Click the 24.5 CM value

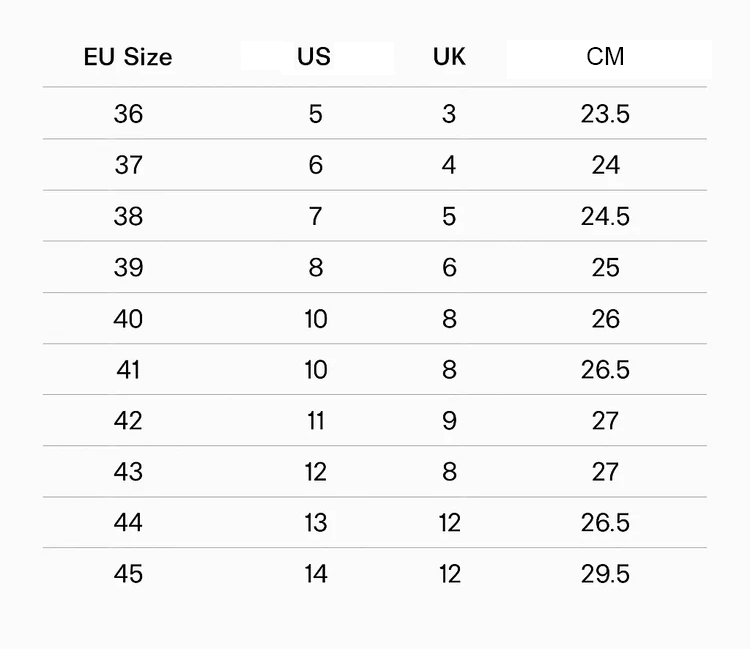click(x=605, y=216)
